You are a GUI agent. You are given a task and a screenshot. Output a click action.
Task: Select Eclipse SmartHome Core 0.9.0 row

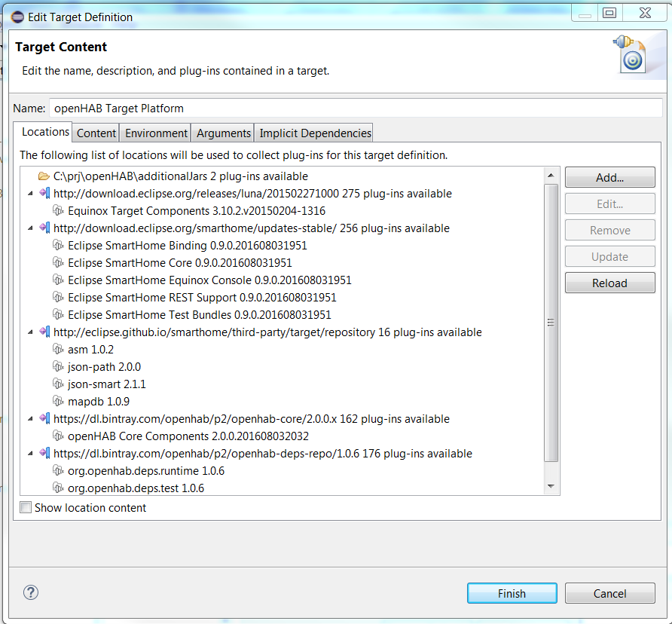click(173, 262)
